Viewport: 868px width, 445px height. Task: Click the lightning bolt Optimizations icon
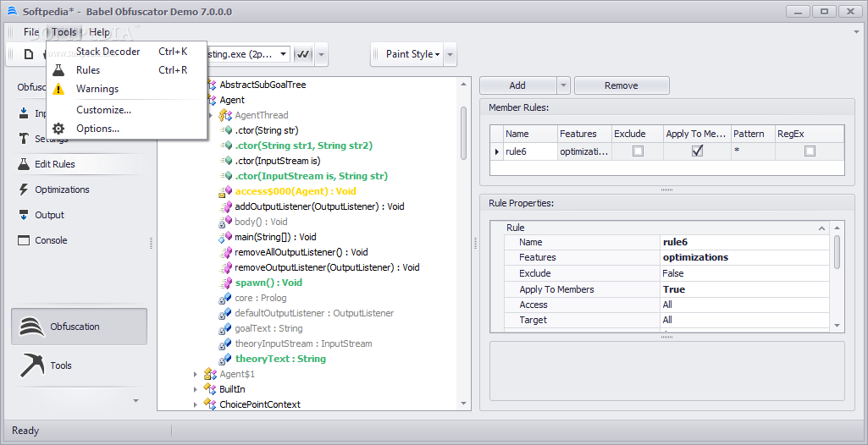pyautogui.click(x=23, y=190)
